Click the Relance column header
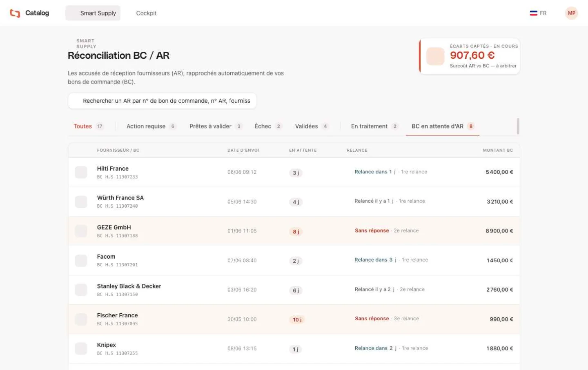This screenshot has height=370, width=588. point(357,151)
